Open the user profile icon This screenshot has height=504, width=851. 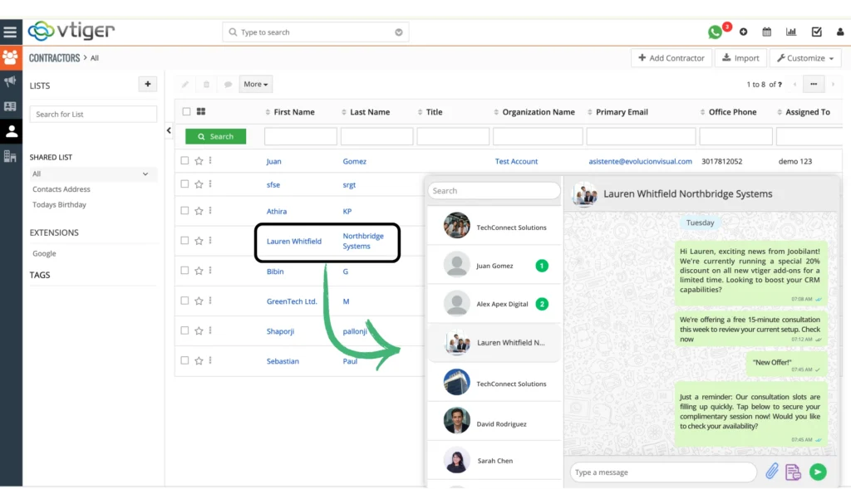839,31
